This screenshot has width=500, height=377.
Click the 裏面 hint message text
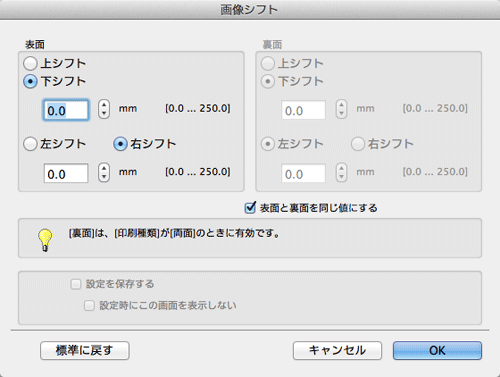coord(174,233)
